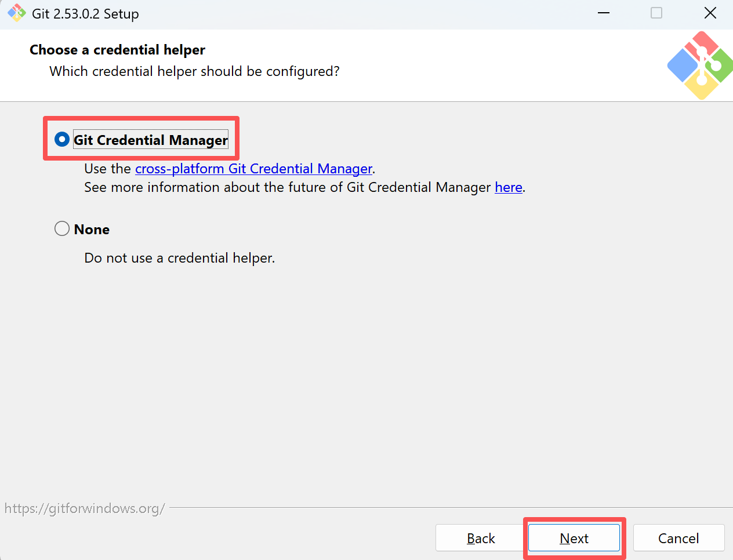The image size is (733, 560).
Task: Click the Next button
Action: click(x=574, y=538)
